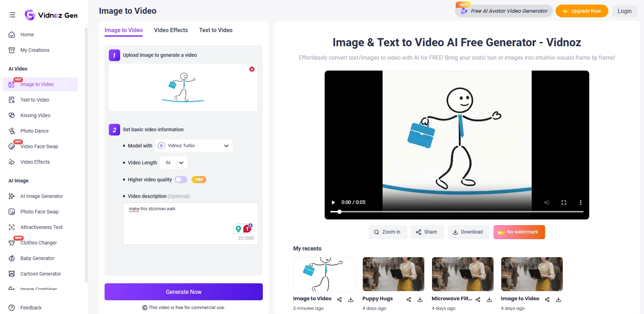Remove uploaded stickman image with red X
This screenshot has width=644, height=314.
252,69
